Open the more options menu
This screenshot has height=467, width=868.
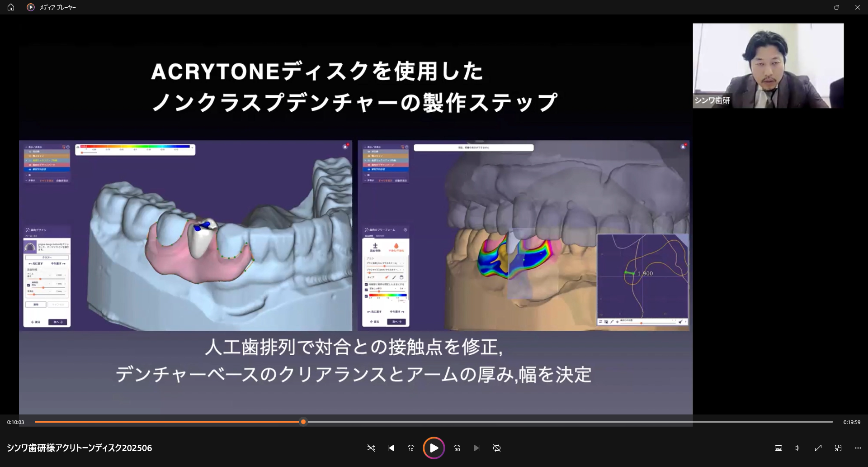pyautogui.click(x=858, y=448)
